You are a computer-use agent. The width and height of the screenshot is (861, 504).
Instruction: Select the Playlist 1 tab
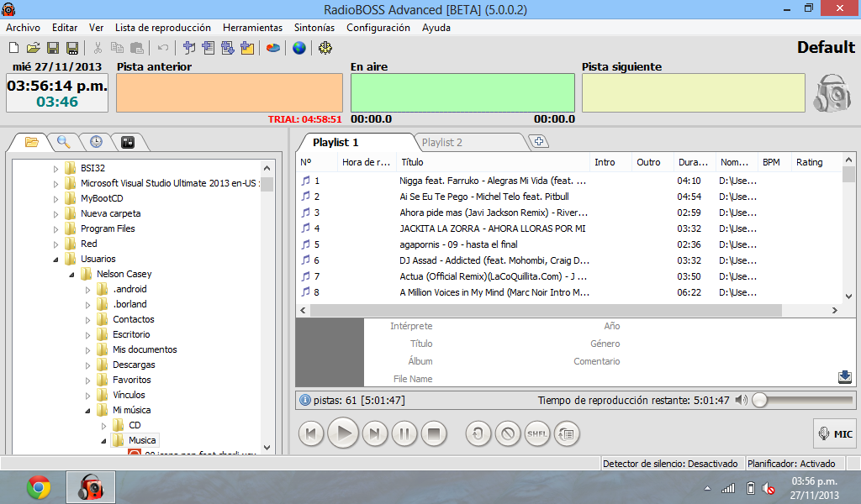coord(335,143)
